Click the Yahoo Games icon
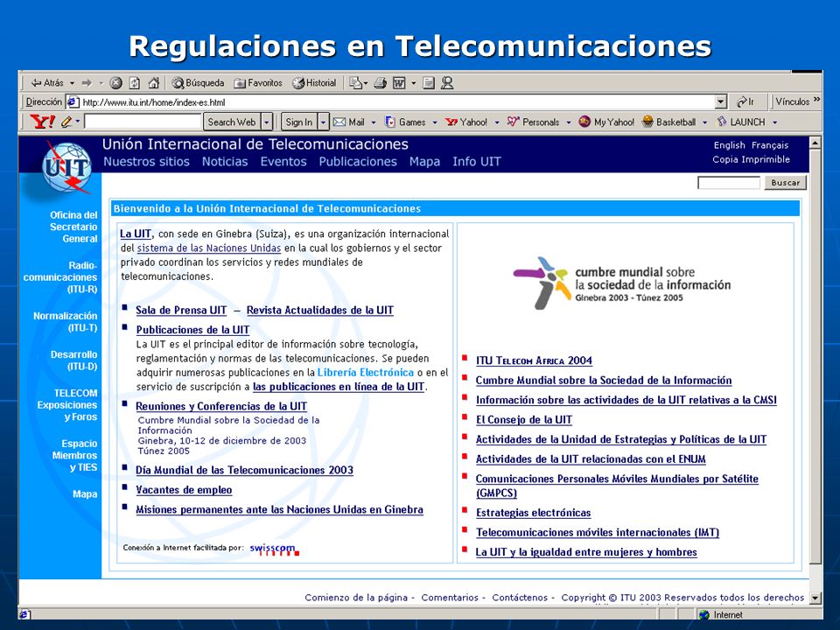Image resolution: width=840 pixels, height=630 pixels. (x=390, y=122)
